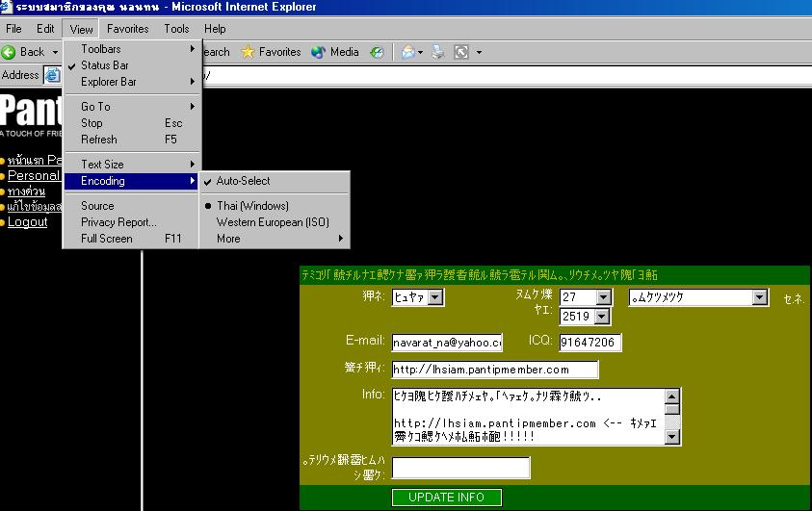This screenshot has height=511, width=812.
Task: Toggle Auto-Select encoding option
Action: click(274, 181)
